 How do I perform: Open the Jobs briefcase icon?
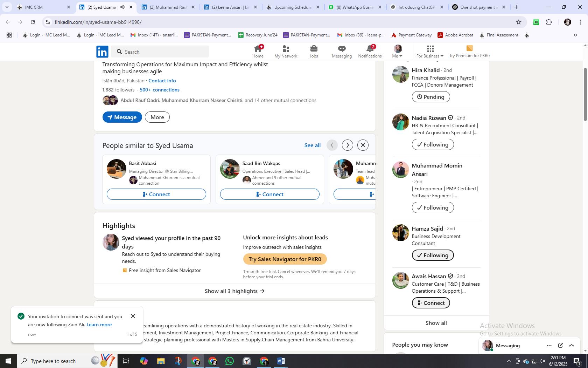pyautogui.click(x=314, y=52)
